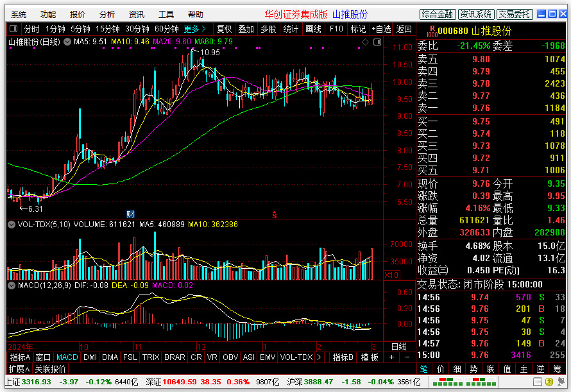Image resolution: width=571 pixels, height=392 pixels.
Task: Open the 分析 menu
Action: point(107,15)
